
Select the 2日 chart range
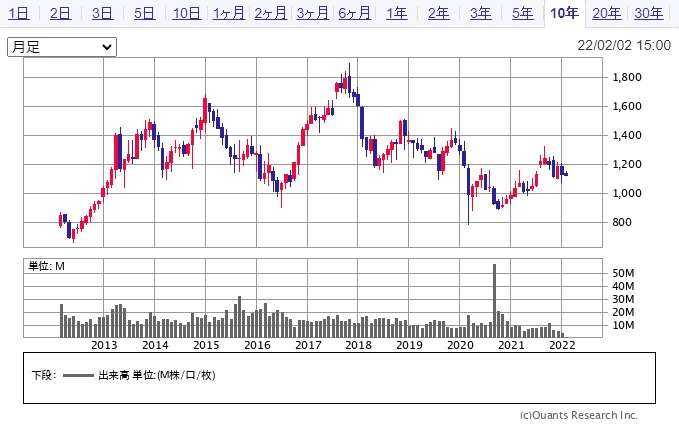60,13
